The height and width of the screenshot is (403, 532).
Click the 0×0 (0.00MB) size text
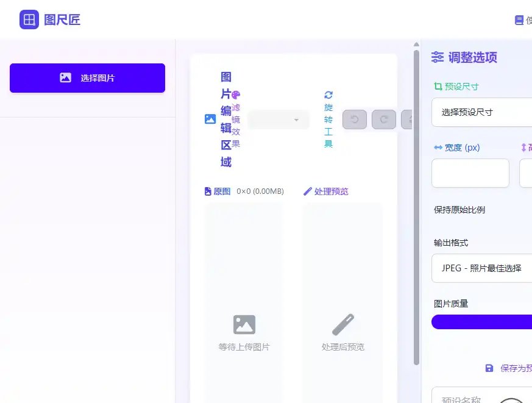(x=260, y=191)
